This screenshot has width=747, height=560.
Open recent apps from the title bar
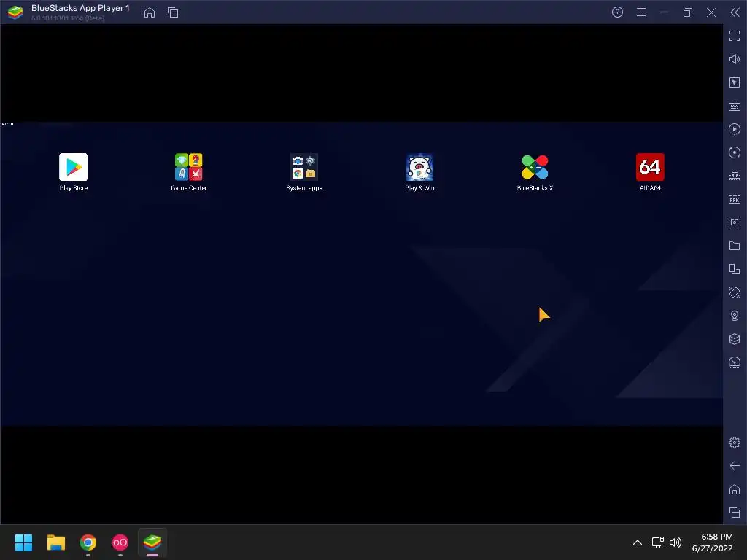click(x=173, y=12)
